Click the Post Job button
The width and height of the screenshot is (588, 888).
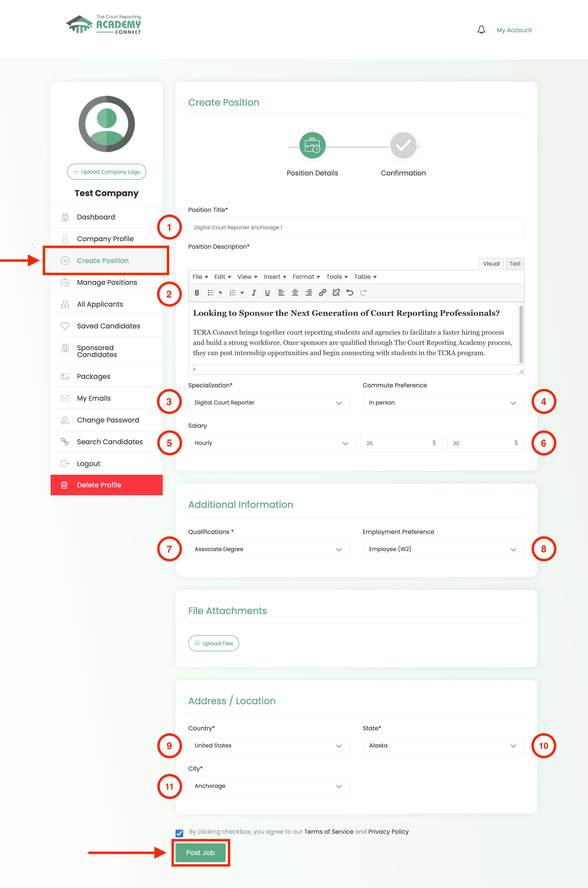point(201,853)
